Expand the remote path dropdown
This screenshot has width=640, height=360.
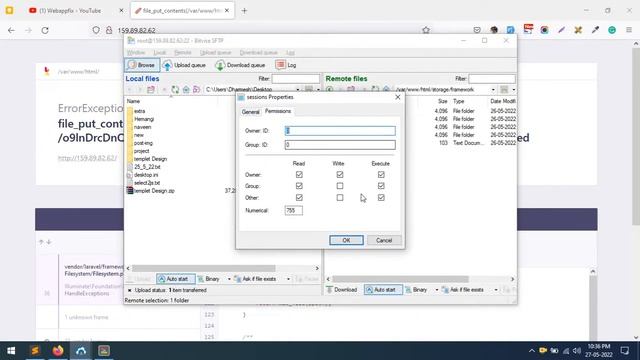tap(493, 89)
